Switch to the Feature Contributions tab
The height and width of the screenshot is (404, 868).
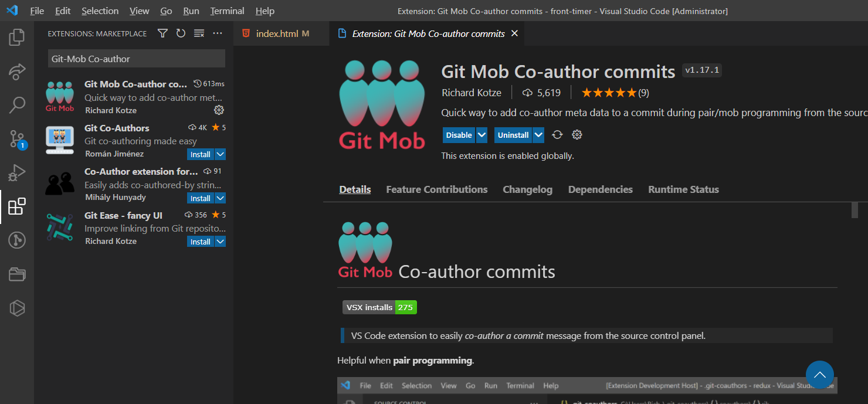(437, 189)
